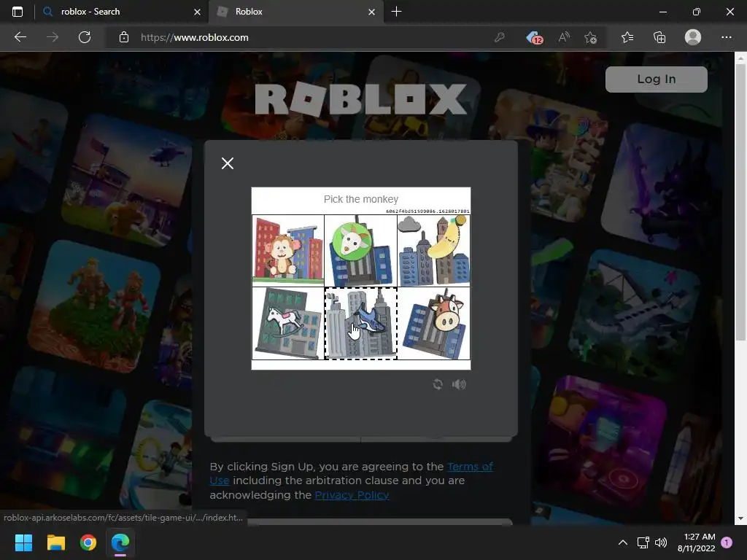Enable Read aloud in address bar

(564, 37)
